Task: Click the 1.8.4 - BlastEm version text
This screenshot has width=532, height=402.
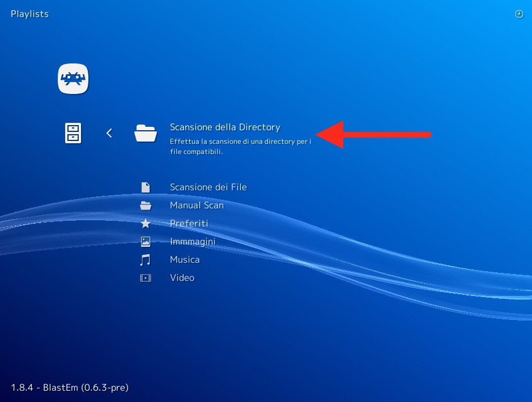Action: 70,387
